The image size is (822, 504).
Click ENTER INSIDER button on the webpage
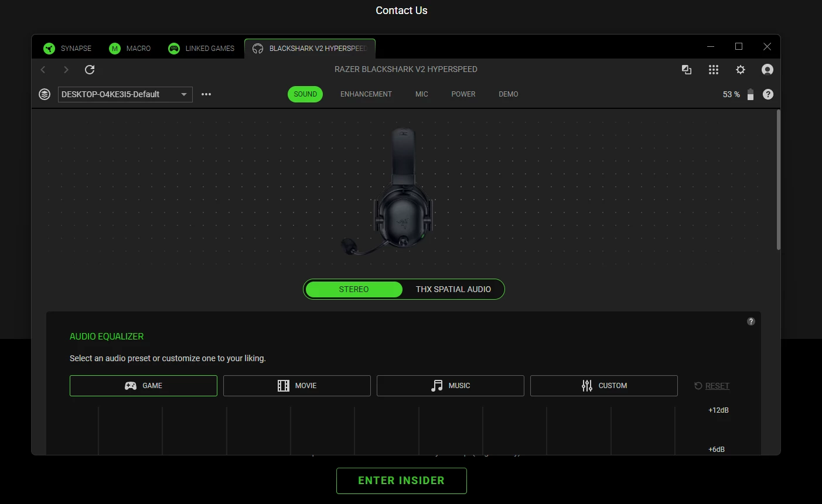point(401,481)
